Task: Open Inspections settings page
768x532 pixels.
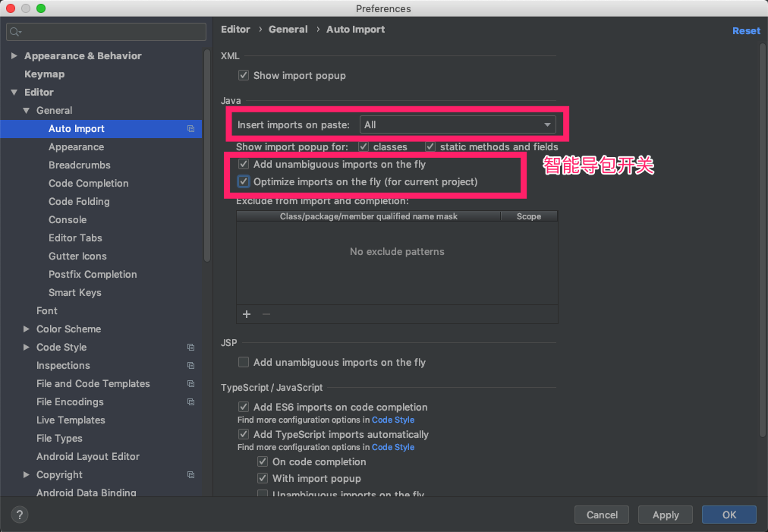Action: (63, 366)
